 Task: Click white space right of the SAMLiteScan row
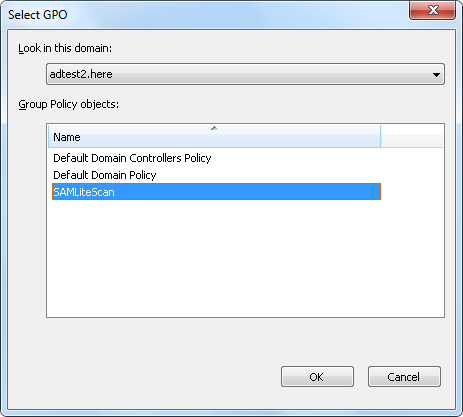[412, 192]
